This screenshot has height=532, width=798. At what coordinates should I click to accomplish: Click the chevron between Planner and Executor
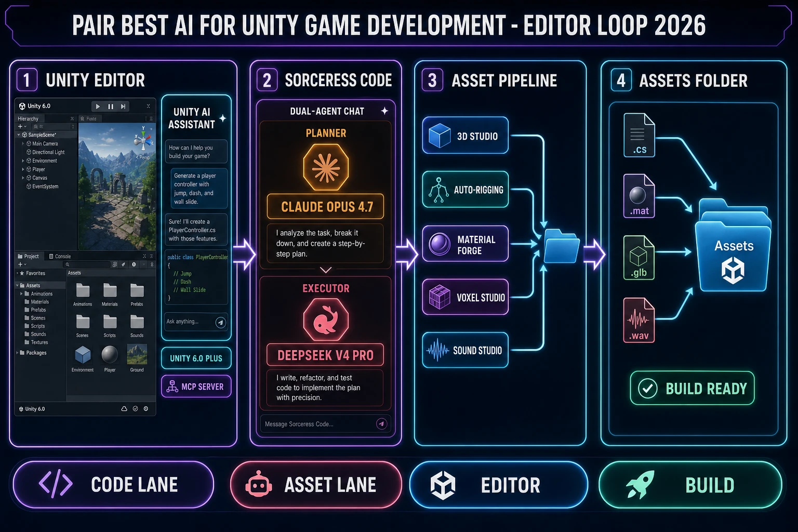point(326,270)
